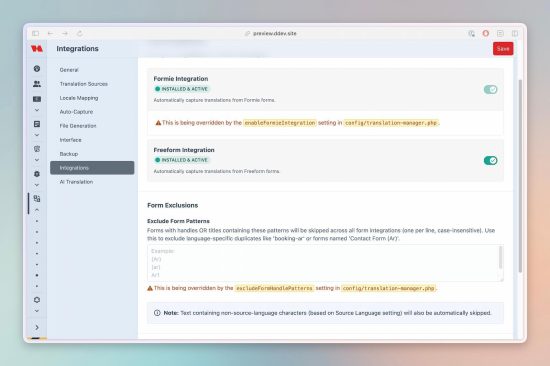Click the enableFormieIntegration code snippet
This screenshot has height=366, width=550.
click(280, 123)
